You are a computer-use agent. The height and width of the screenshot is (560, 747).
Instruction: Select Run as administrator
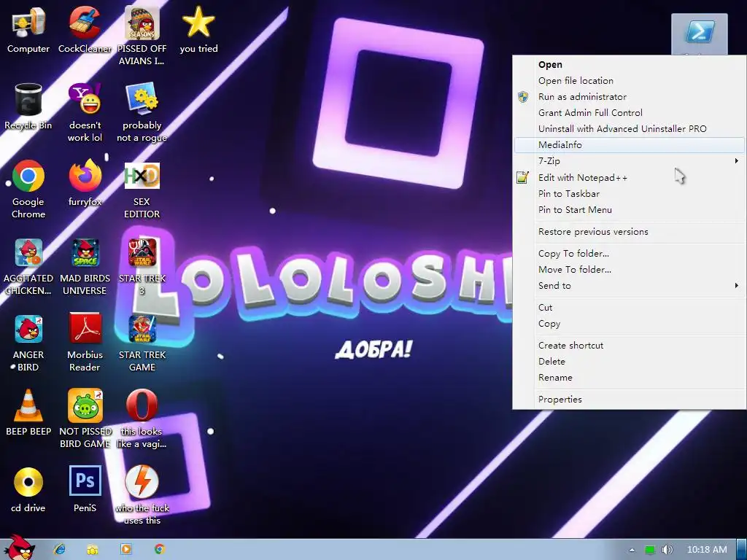click(x=630, y=97)
